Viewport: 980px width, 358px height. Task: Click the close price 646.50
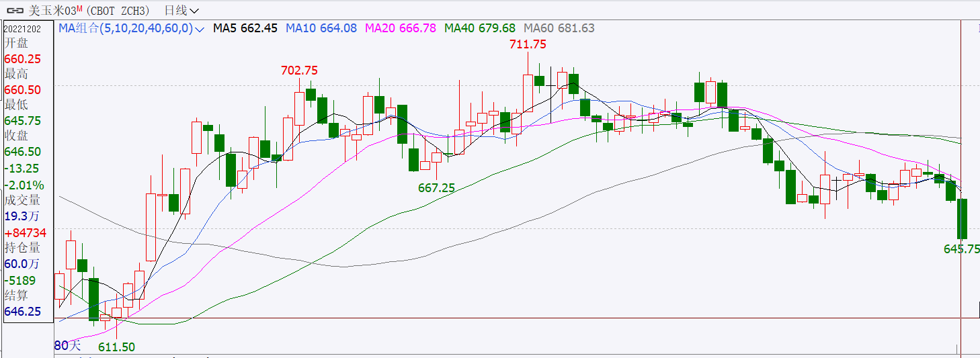point(23,152)
